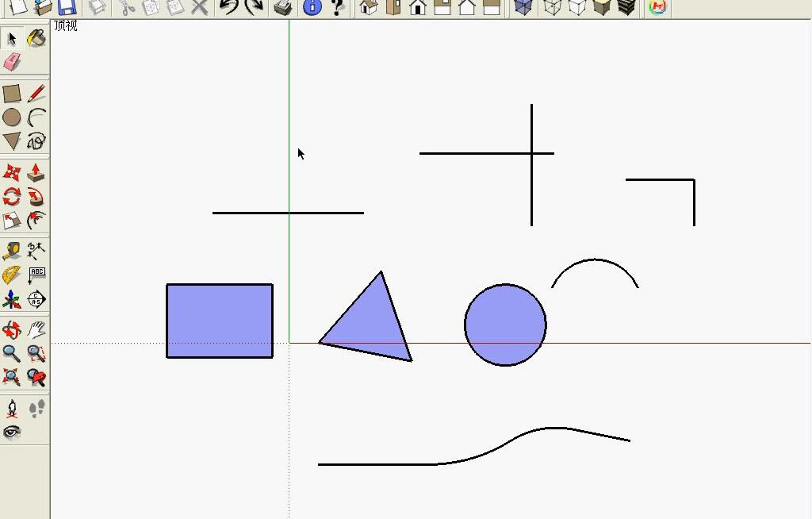The height and width of the screenshot is (519, 812).
Task: Pick the Rectangle drawing tool
Action: (12, 94)
